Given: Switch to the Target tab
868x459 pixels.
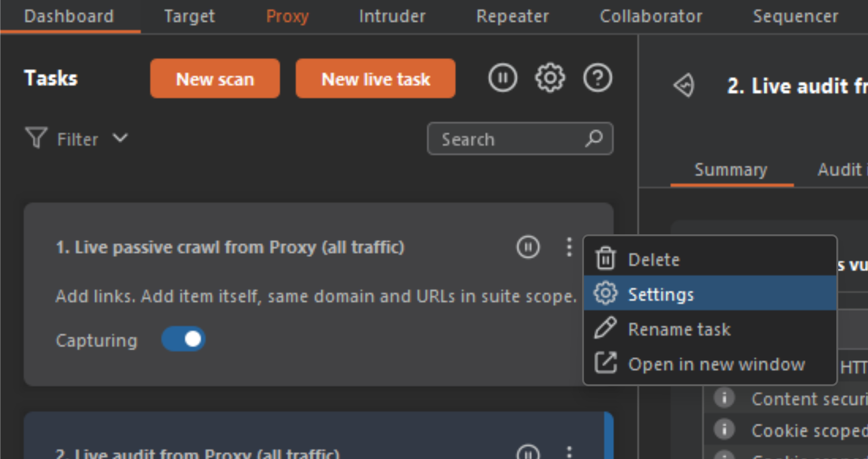Looking at the screenshot, I should tap(189, 16).
